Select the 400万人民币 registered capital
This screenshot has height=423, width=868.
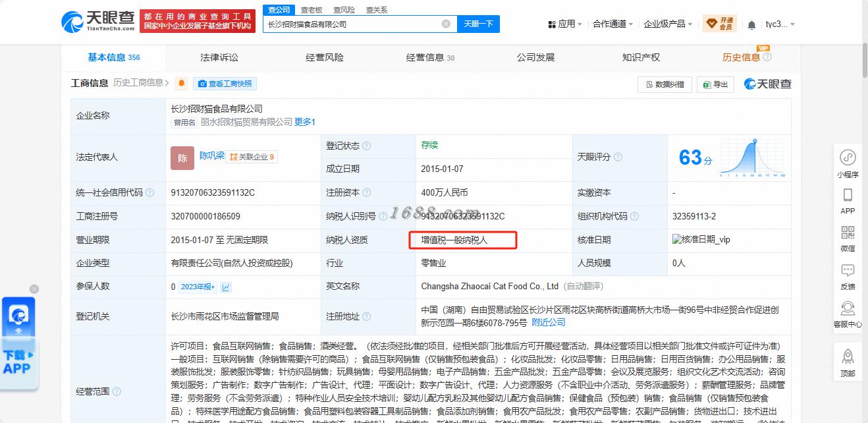(x=445, y=193)
